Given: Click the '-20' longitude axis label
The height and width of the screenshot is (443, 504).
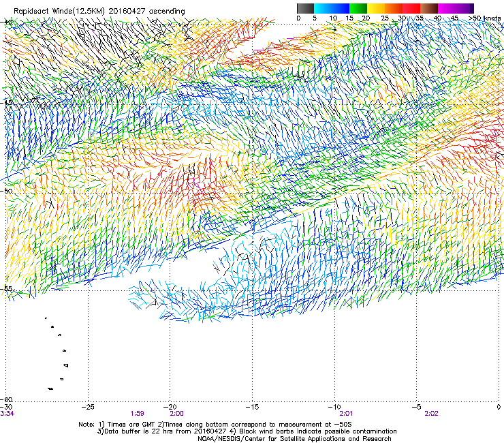Looking at the screenshot, I should (170, 407).
